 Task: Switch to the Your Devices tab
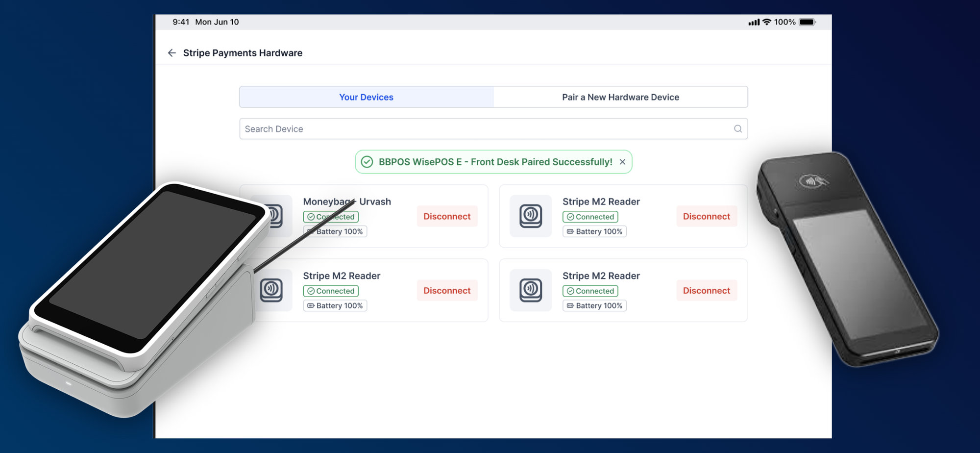tap(367, 97)
